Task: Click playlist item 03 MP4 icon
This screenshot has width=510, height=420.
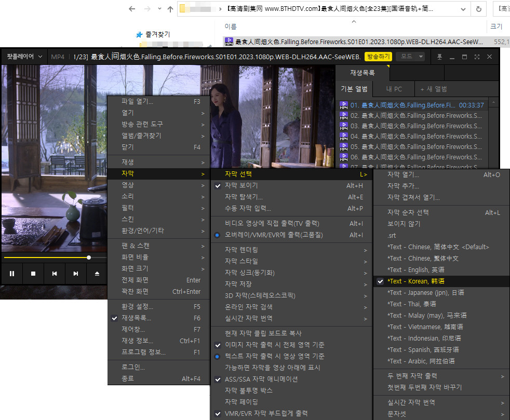Action: (x=343, y=126)
